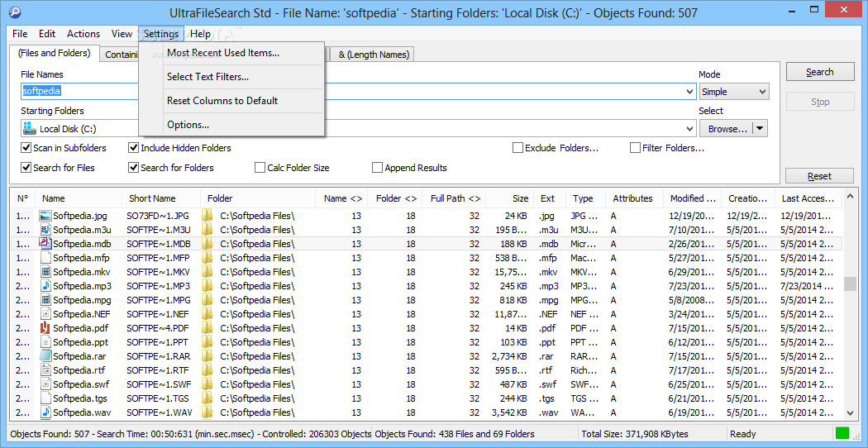Sort by the Ext column header
This screenshot has height=448, width=868.
pos(550,198)
